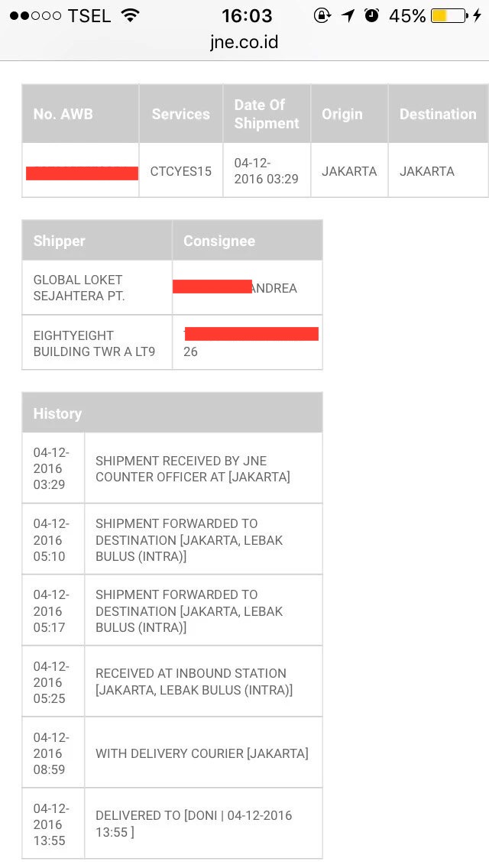This screenshot has width=489, height=868.
Task: Tap the Destination column header
Action: click(438, 114)
